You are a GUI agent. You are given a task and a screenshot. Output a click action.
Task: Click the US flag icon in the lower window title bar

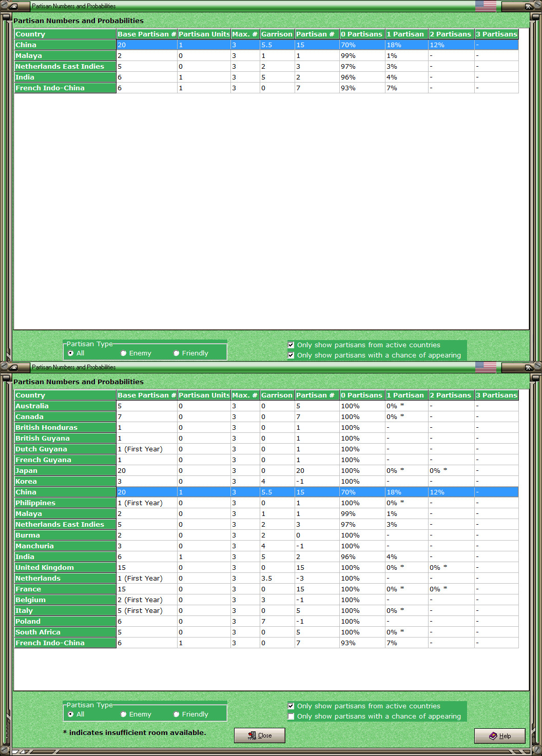(486, 367)
